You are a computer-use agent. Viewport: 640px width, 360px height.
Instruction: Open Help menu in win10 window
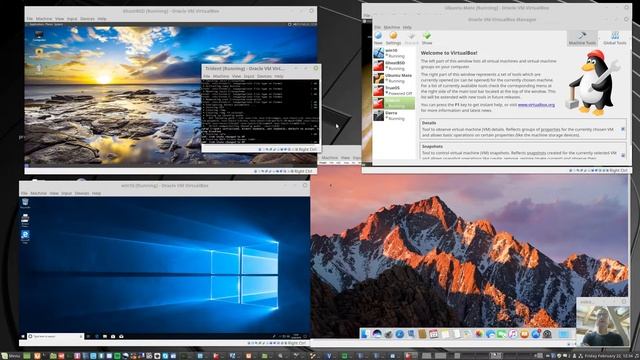(x=96, y=193)
